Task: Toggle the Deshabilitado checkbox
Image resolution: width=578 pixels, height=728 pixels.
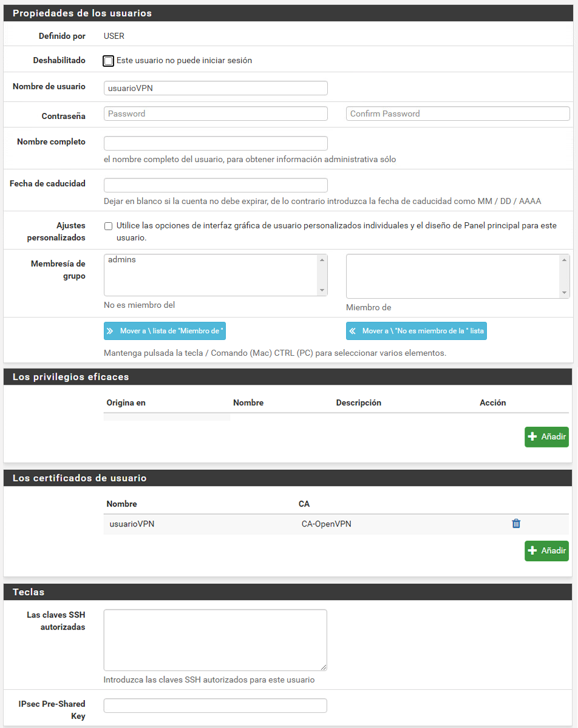Action: pyautogui.click(x=109, y=61)
